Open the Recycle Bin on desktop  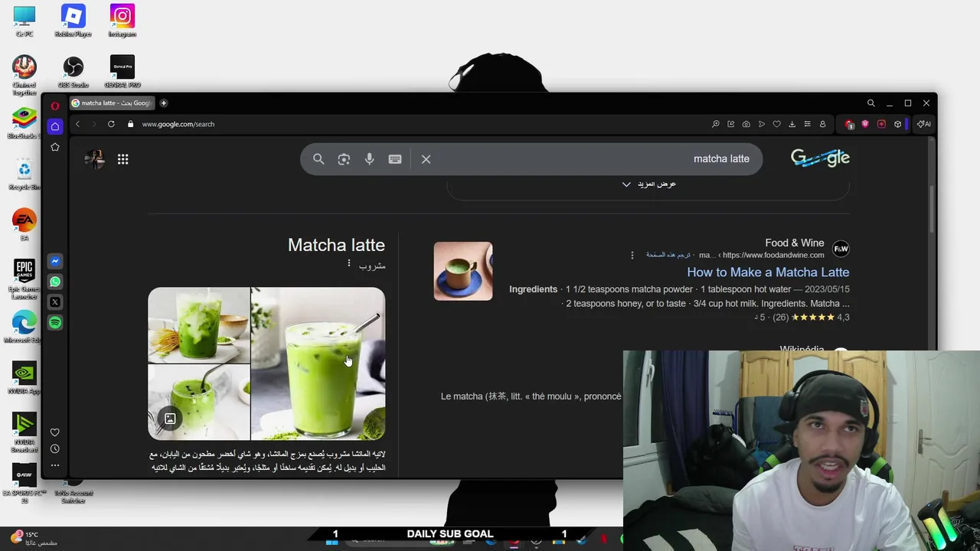(x=24, y=174)
